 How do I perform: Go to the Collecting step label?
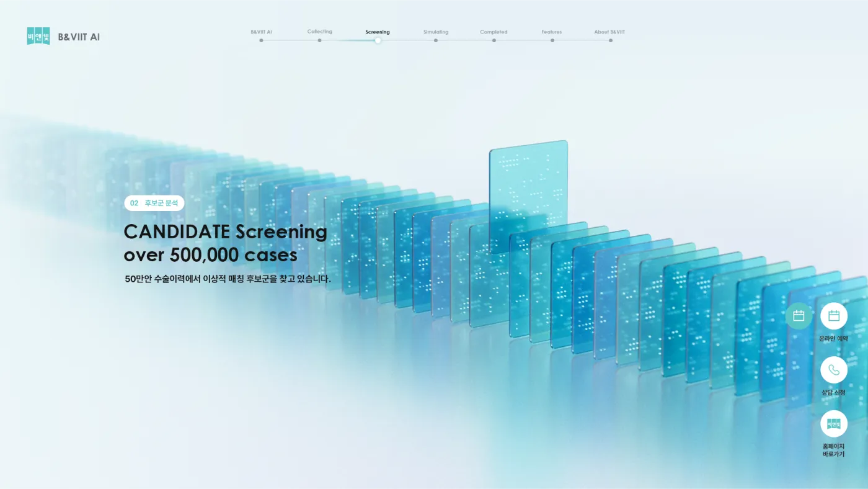coord(319,32)
